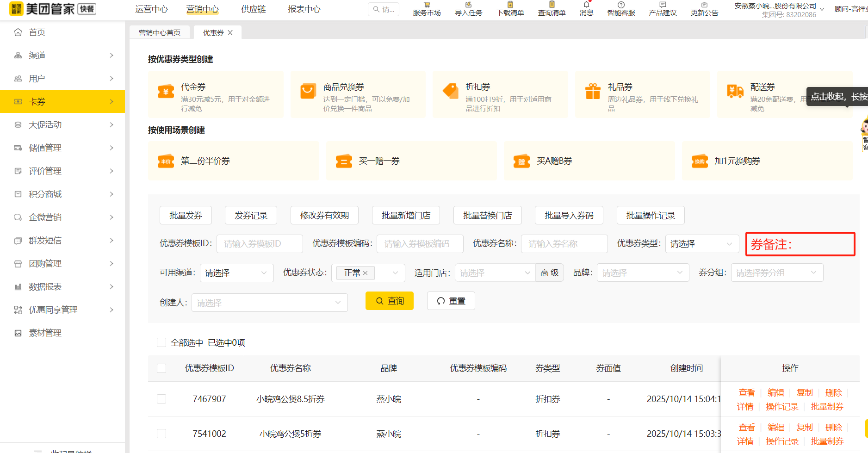
Task: Open 智能客服 smart customer service
Action: pyautogui.click(x=620, y=9)
